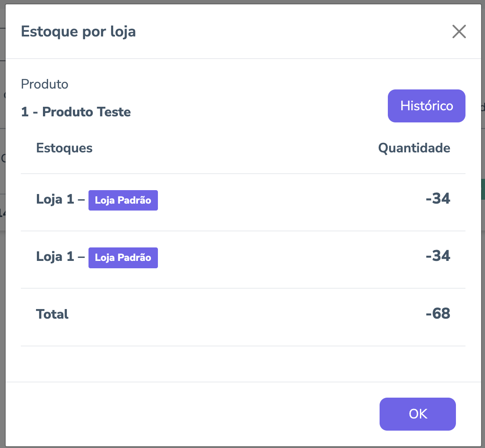Click the Produto field label
The image size is (485, 448).
[x=45, y=84]
